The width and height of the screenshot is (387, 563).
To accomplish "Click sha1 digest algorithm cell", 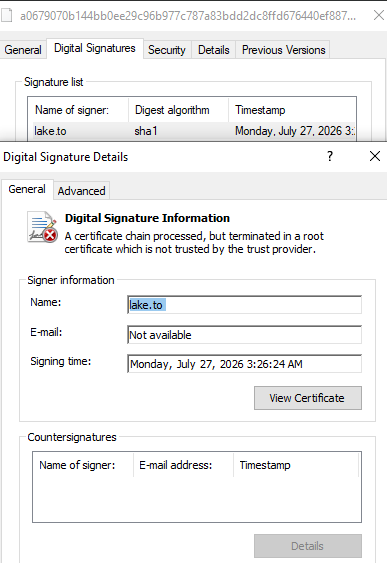I will point(146,131).
